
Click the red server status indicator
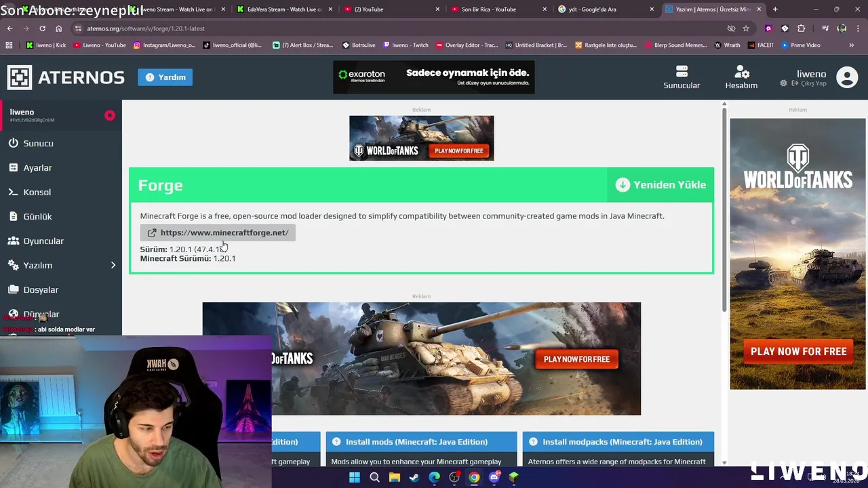110,115
